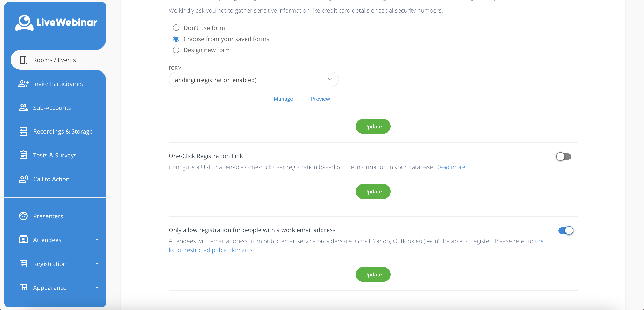Open the Presenters menu item
This screenshot has width=644, height=310.
48,216
